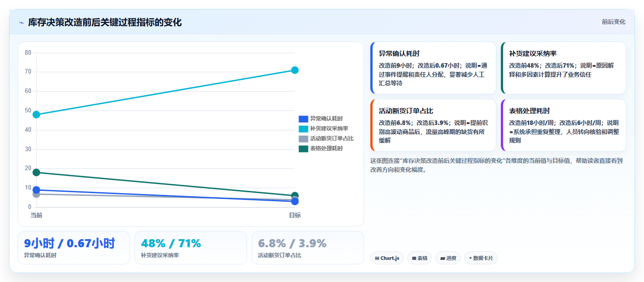Select the 数据卡片 tag chip
The height and width of the screenshot is (282, 644).
(481, 258)
